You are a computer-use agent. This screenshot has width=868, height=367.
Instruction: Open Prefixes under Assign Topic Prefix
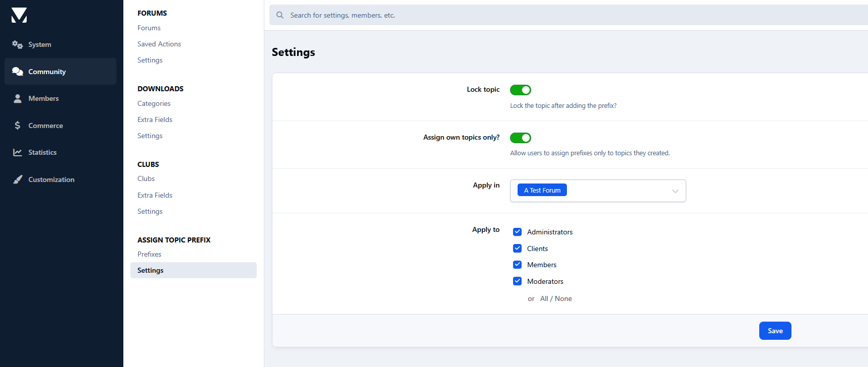coord(150,255)
